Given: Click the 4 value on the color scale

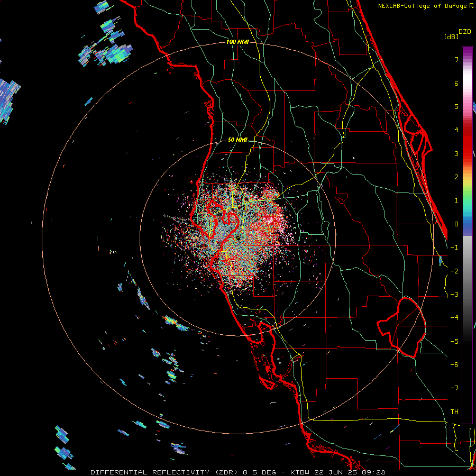Looking at the screenshot, I should [456, 130].
